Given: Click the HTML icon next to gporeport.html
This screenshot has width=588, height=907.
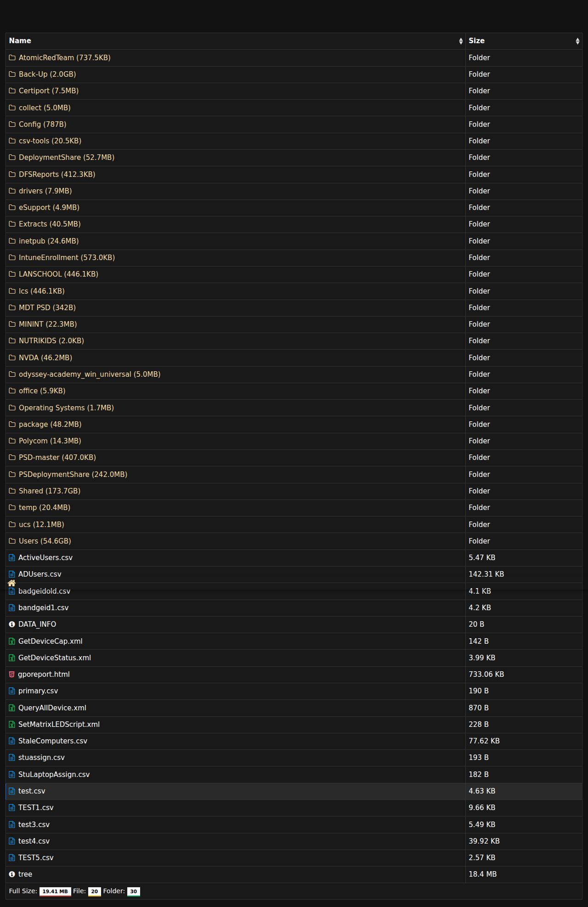Looking at the screenshot, I should click(x=12, y=675).
